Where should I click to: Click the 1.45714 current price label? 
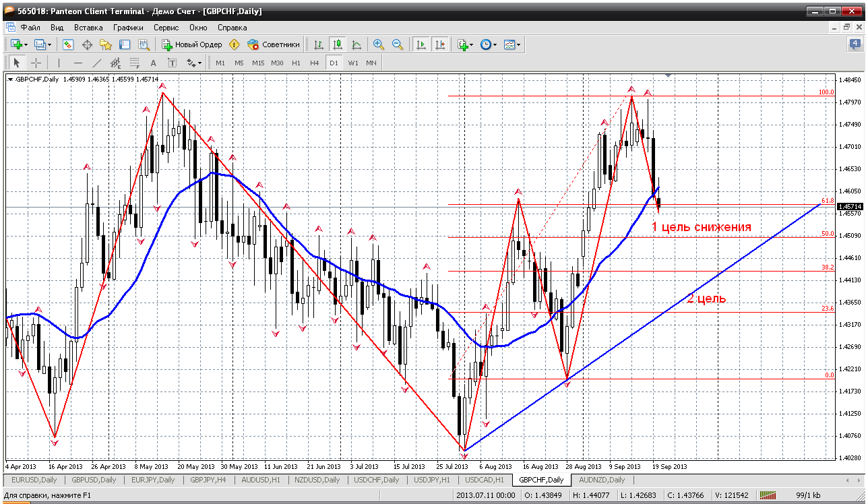pyautogui.click(x=849, y=206)
